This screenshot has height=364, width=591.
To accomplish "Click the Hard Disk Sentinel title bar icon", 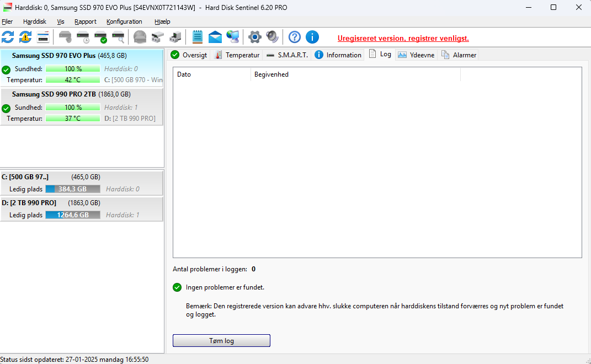I will pyautogui.click(x=7, y=8).
